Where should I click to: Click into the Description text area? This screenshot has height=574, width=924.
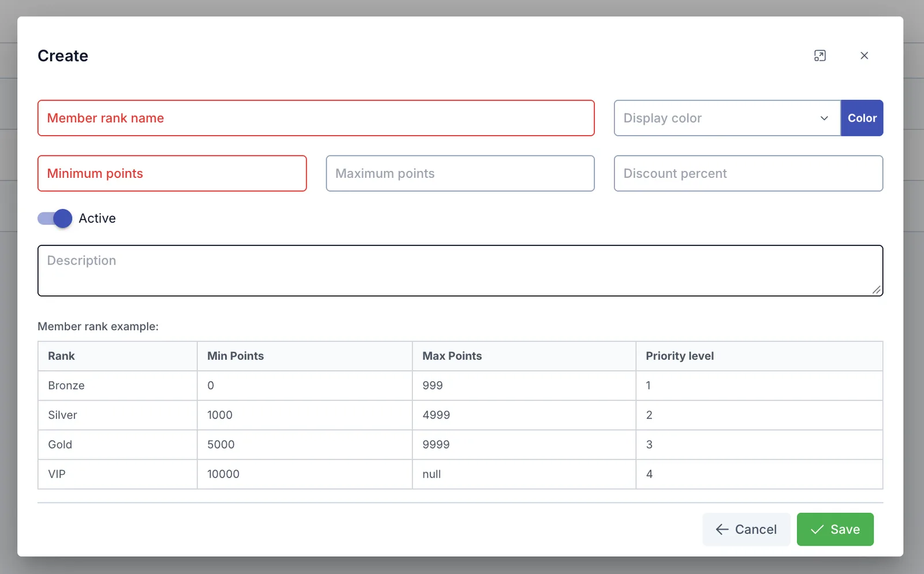(x=460, y=271)
